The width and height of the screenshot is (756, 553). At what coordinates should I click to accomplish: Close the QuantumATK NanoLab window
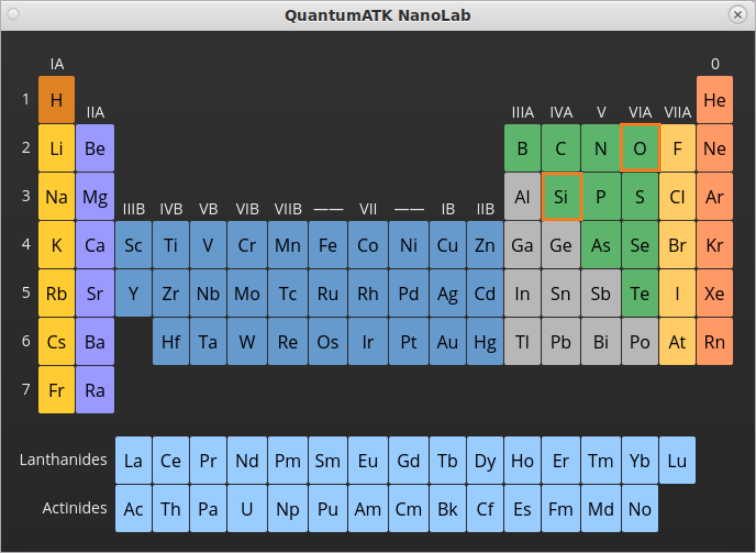738,15
